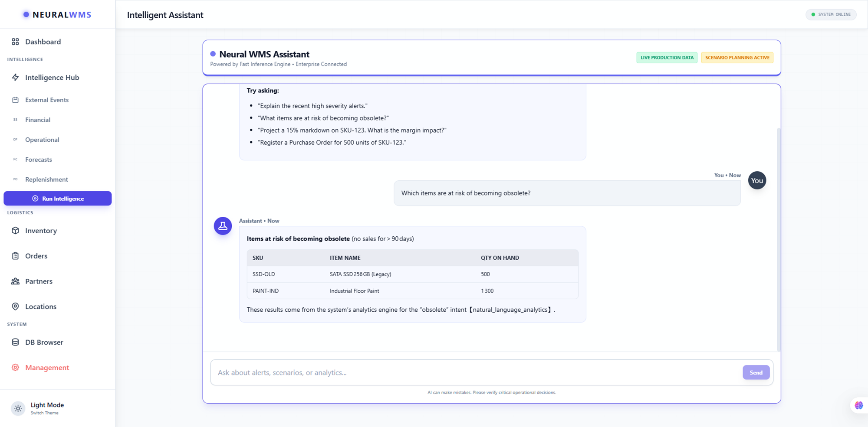
Task: Toggle Scenario Planning Active badge
Action: point(737,57)
